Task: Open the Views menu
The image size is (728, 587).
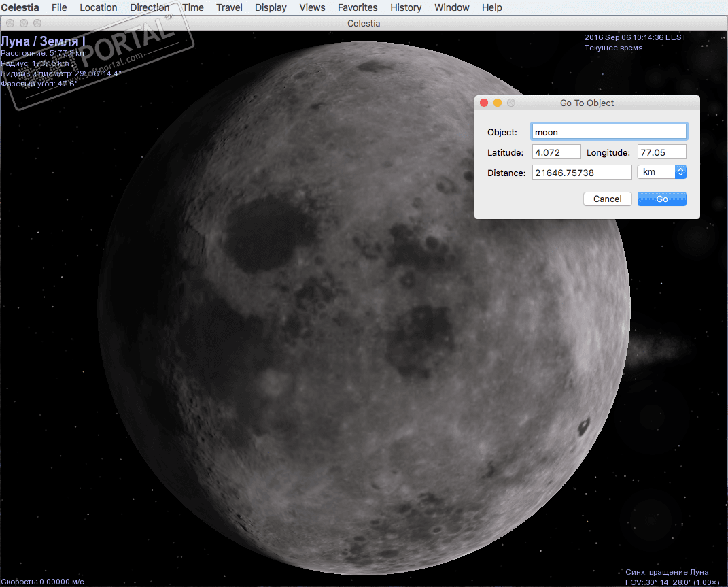Action: [x=312, y=7]
